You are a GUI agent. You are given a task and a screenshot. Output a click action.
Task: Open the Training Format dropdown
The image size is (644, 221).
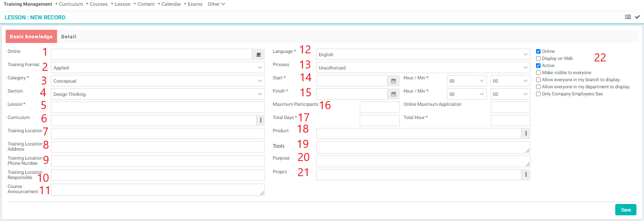tap(158, 68)
